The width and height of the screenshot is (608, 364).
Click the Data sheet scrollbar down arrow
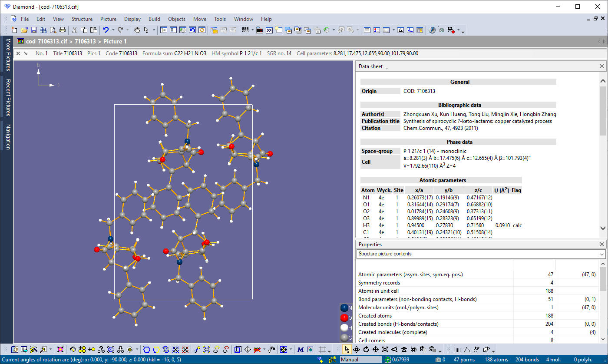pos(603,228)
